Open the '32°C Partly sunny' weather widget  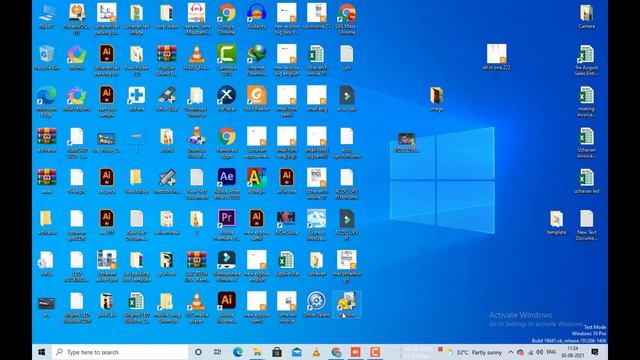point(474,352)
